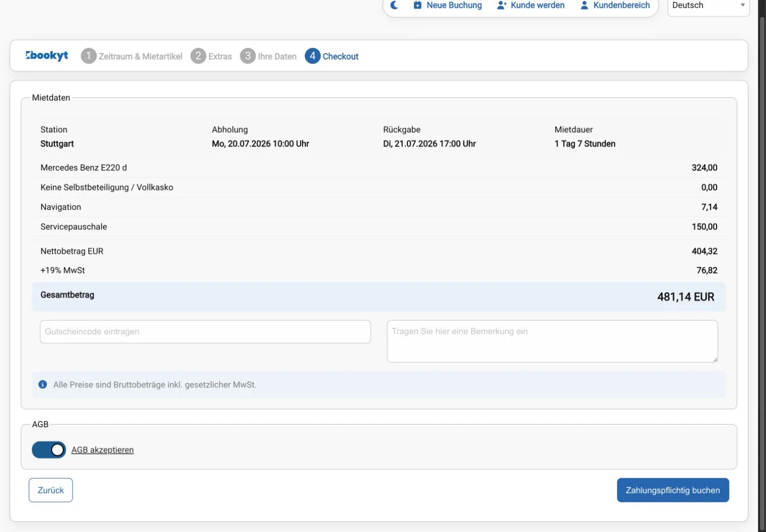
Task: Open the AGB akzeptieren terms link
Action: point(103,450)
